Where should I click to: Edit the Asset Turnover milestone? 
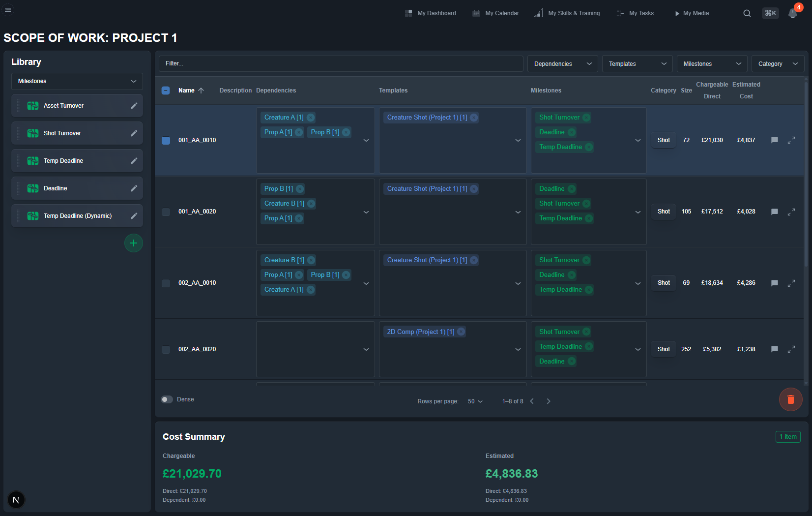point(134,105)
